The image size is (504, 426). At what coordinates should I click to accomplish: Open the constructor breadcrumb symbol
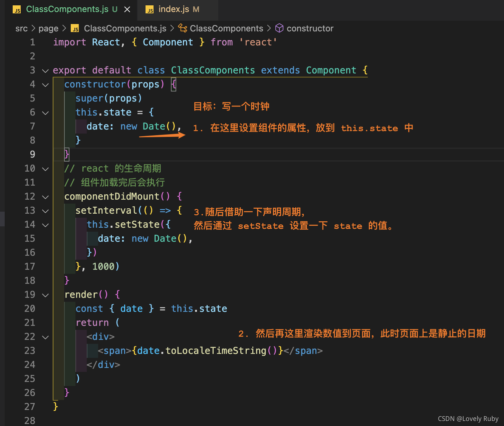click(310, 28)
